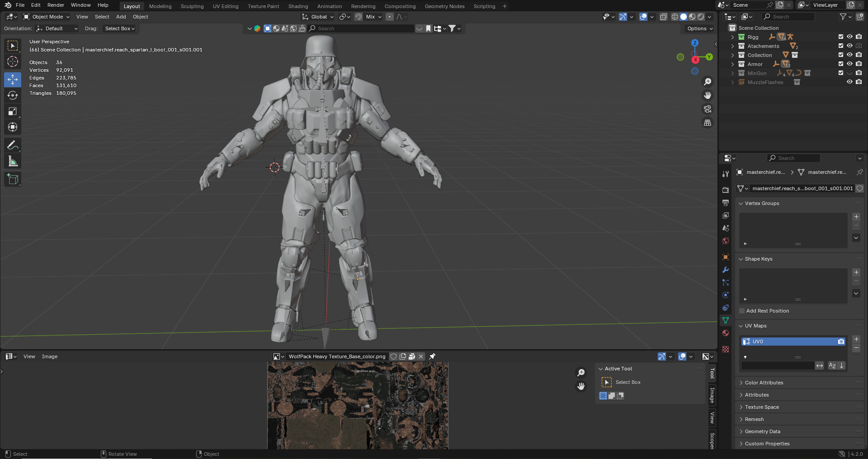Select the Cursor tool
This screenshot has width=868, height=459.
13,62
